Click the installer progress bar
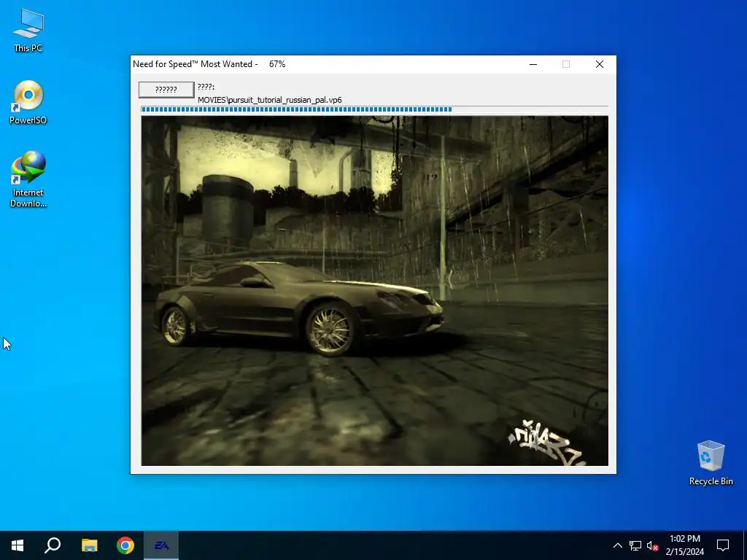 point(374,109)
